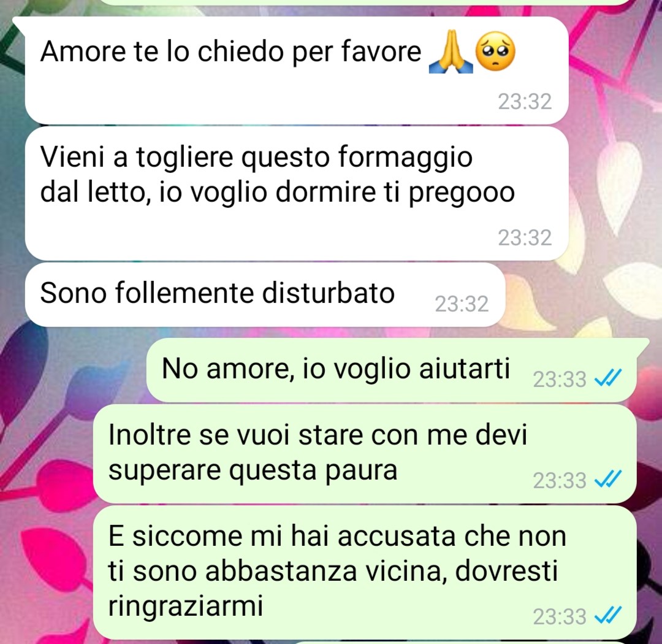Select the 'Inoltre se vuoi stare con me' message
The image size is (662, 644).
click(365, 453)
